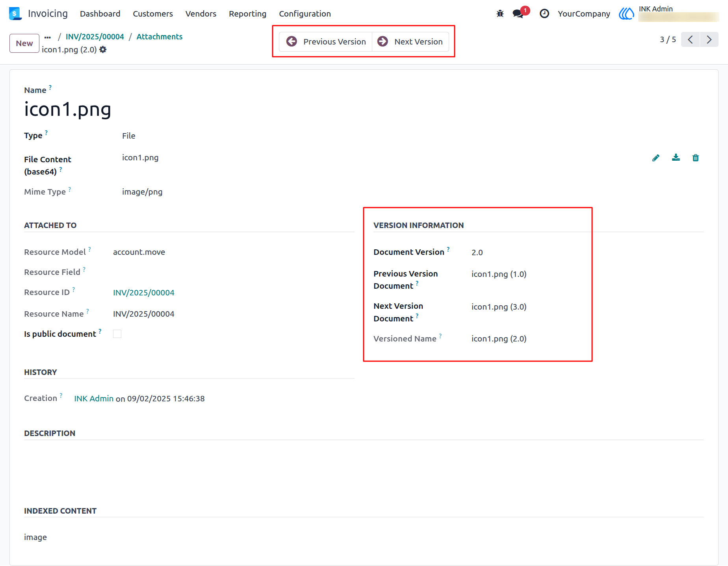This screenshot has width=728, height=566.
Task: Switch company via YourCompany selector
Action: pos(584,14)
